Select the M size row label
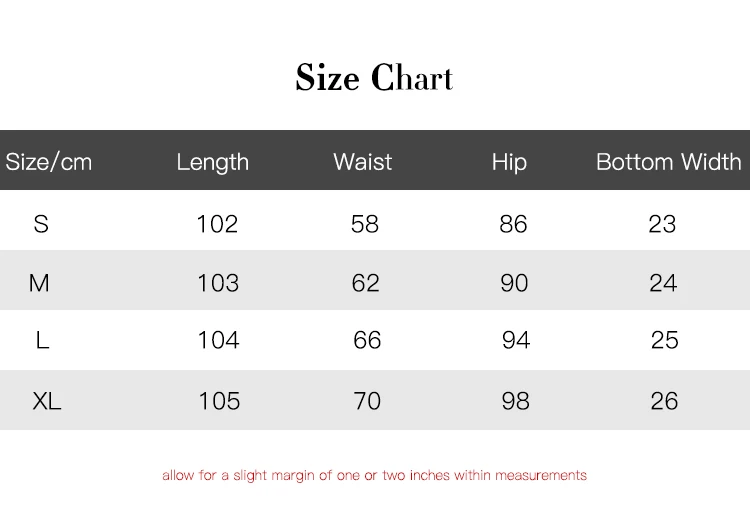The height and width of the screenshot is (517, 750). tap(39, 284)
